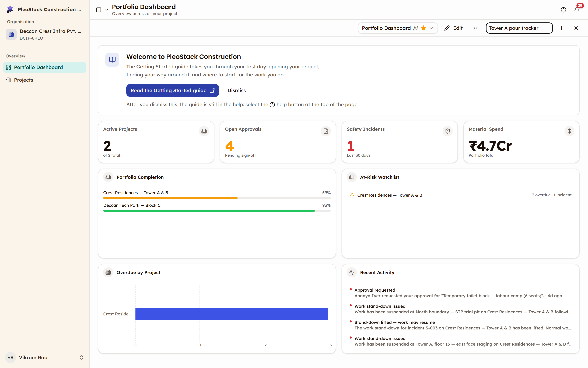Click the Open Approvals count 4

pyautogui.click(x=229, y=146)
